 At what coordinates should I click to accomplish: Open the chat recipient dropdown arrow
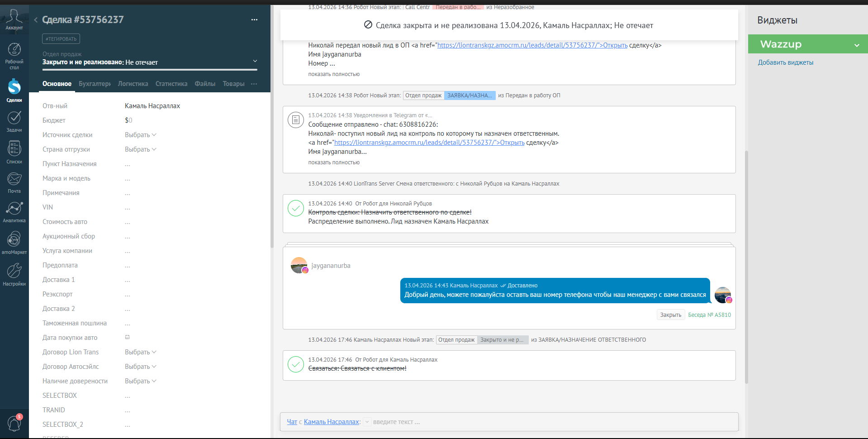367,422
